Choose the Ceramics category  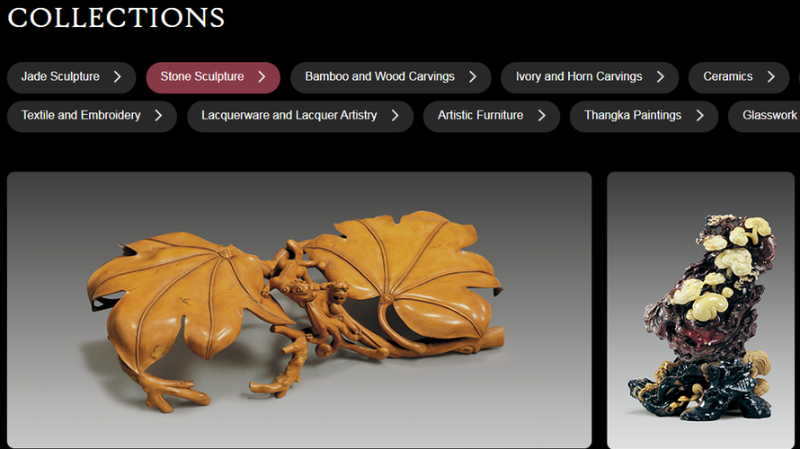(739, 78)
